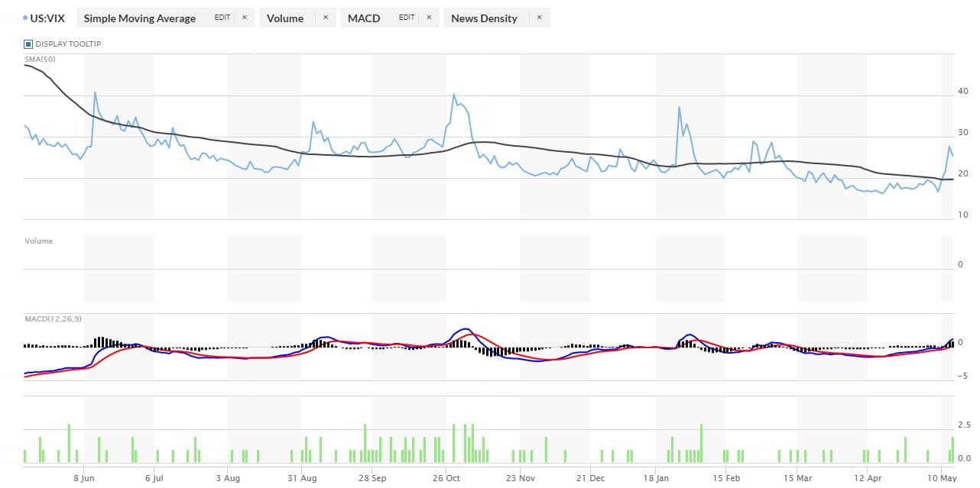Edit the MACD indicator settings
This screenshot has height=488, width=980.
tap(407, 18)
